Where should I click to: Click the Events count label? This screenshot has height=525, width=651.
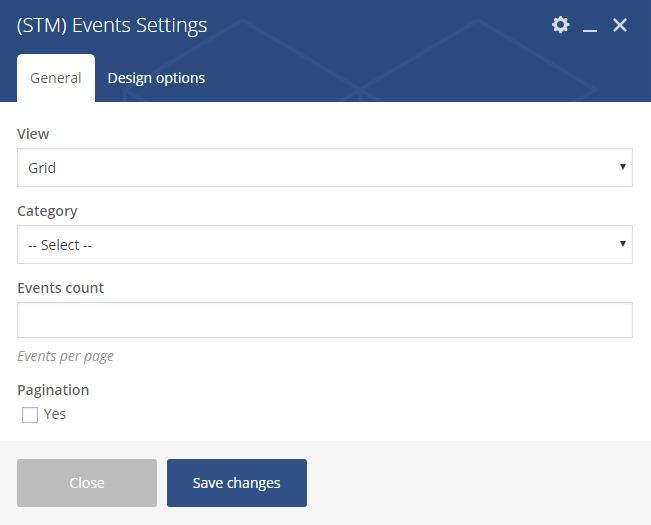coord(60,288)
